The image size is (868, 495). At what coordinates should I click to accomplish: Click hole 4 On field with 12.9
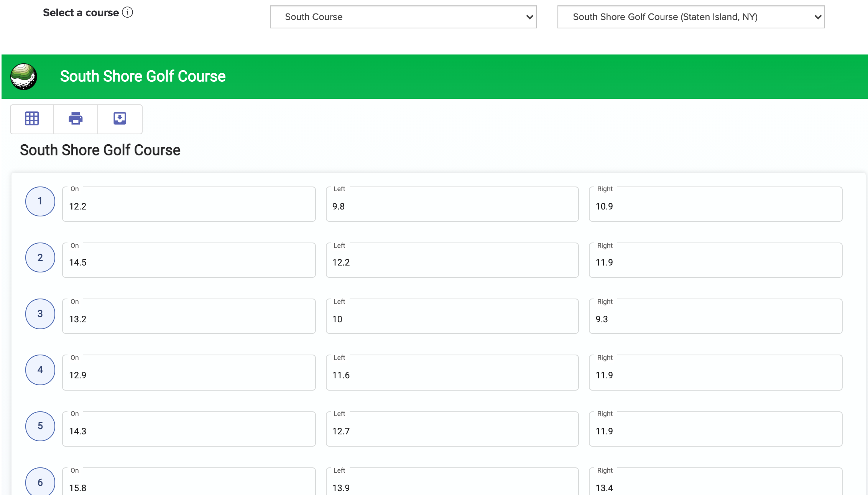[x=189, y=373]
